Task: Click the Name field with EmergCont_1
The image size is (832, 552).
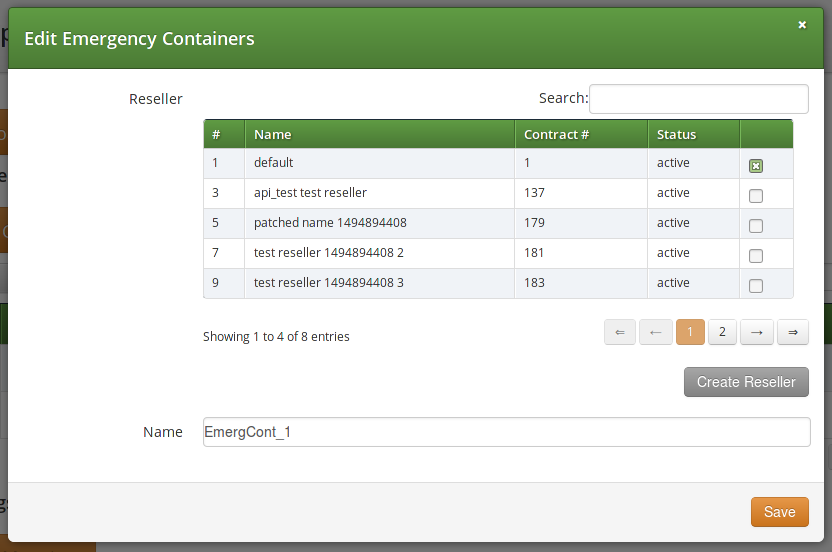Action: [x=506, y=432]
